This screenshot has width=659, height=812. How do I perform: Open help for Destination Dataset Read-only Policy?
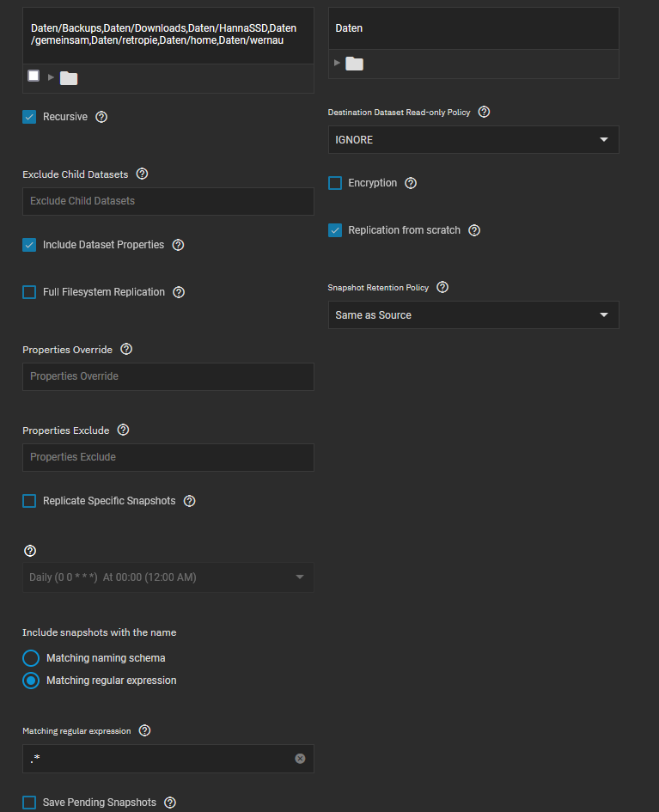484,112
